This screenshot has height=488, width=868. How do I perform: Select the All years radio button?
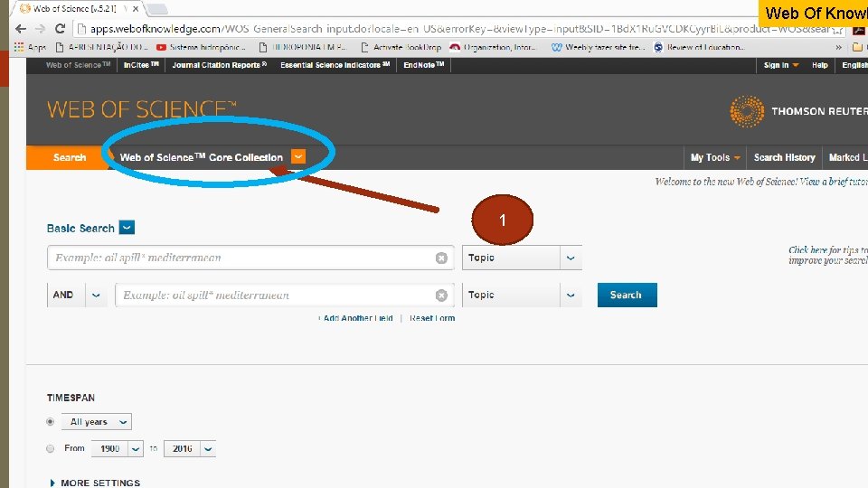click(51, 422)
